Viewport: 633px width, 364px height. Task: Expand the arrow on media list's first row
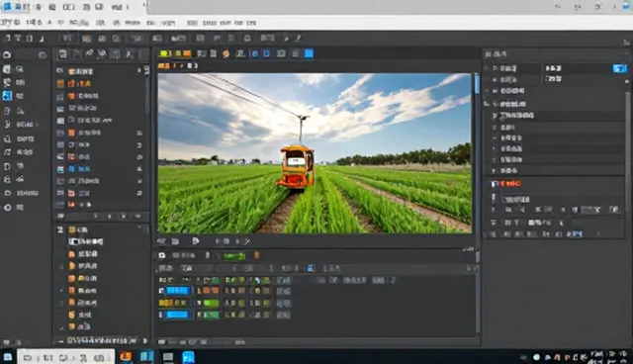pos(139,70)
